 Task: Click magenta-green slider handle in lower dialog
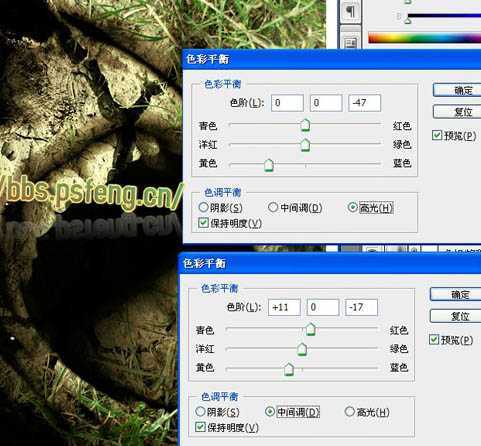pos(302,349)
